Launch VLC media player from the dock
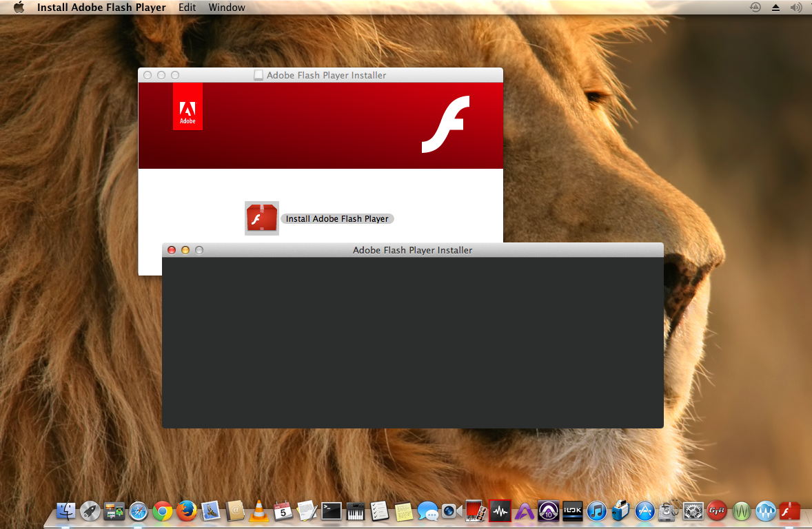812x529 pixels. pos(258,511)
